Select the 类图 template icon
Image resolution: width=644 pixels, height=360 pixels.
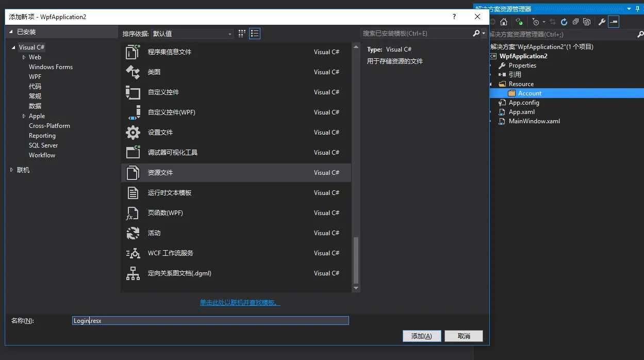coord(133,72)
